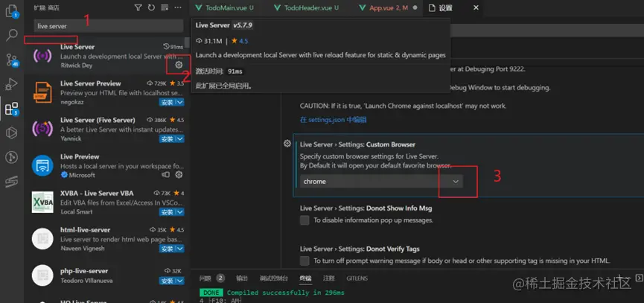This screenshot has height=303, width=644.
Task: Open Source Control view with 41 badge
Action: pyautogui.click(x=11, y=60)
